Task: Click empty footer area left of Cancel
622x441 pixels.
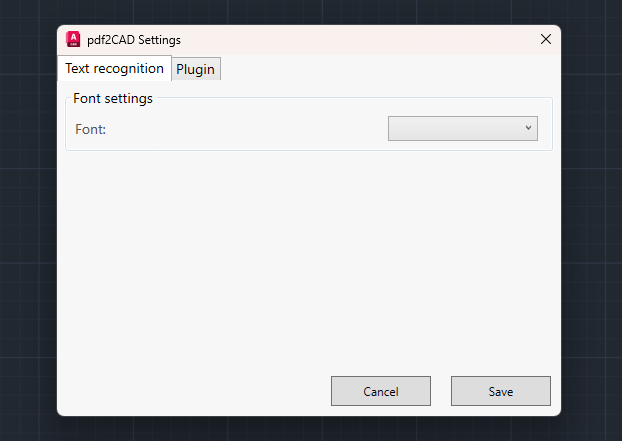Action: [x=190, y=391]
